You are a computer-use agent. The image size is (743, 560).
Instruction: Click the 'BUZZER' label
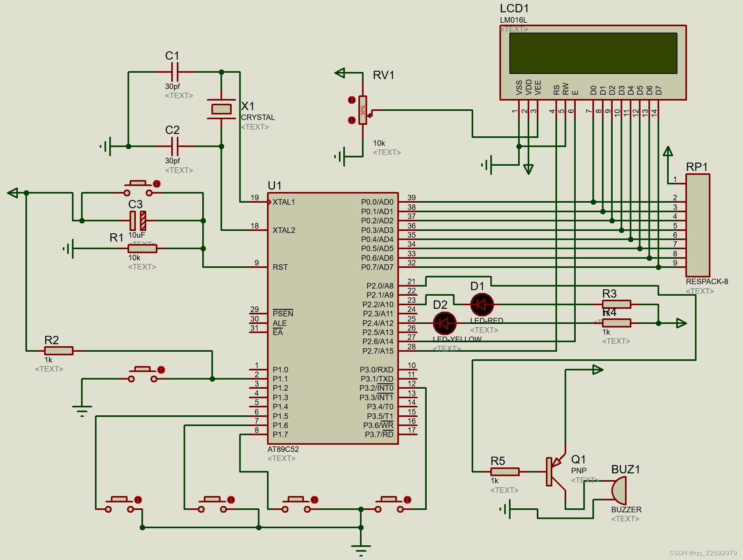coord(626,510)
